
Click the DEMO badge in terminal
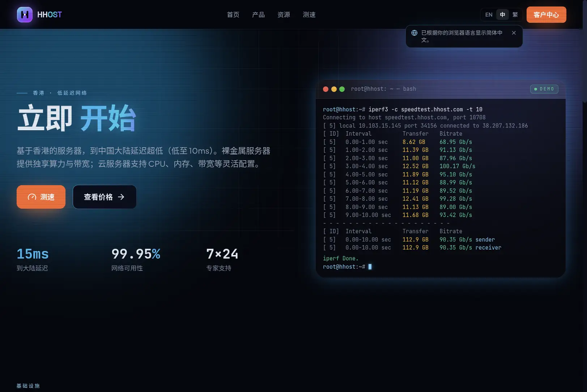coord(544,89)
